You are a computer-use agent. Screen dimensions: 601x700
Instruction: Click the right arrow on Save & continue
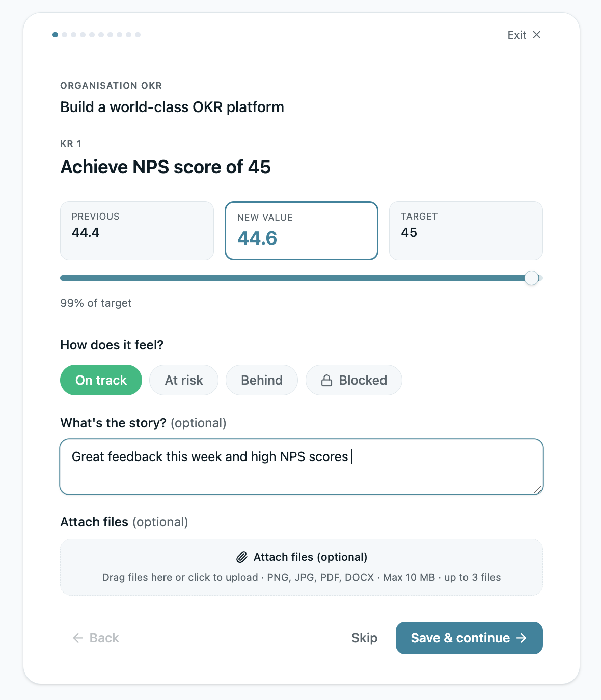coord(522,638)
